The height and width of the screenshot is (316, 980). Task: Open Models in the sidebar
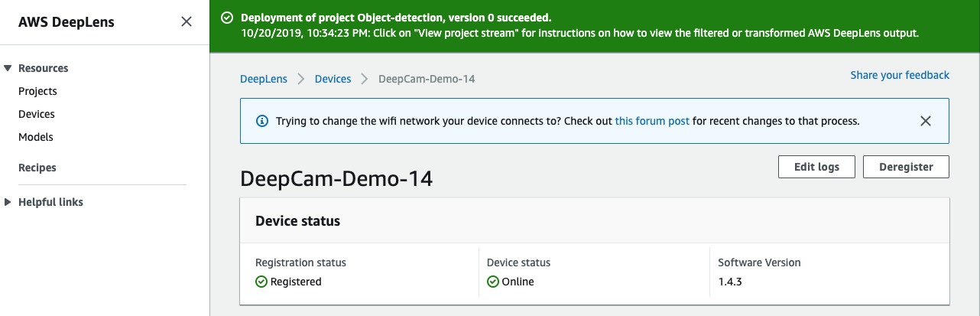36,137
